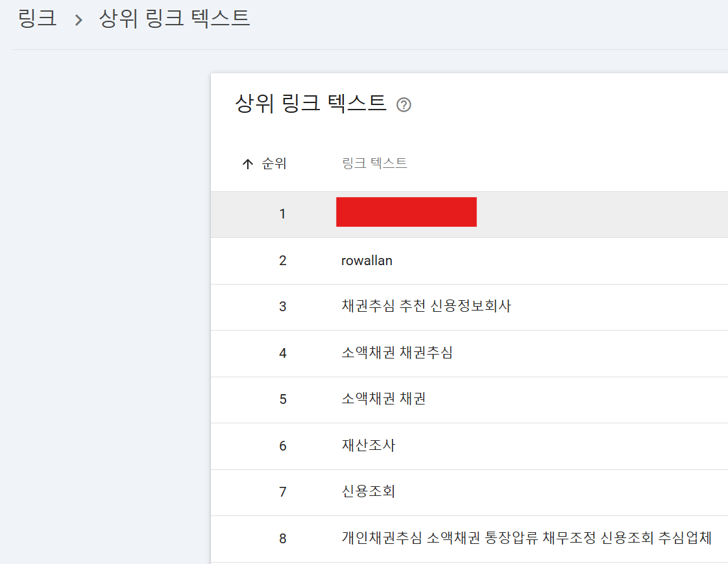Image resolution: width=728 pixels, height=564 pixels.
Task: Click rank number 1 row
Action: (x=469, y=215)
